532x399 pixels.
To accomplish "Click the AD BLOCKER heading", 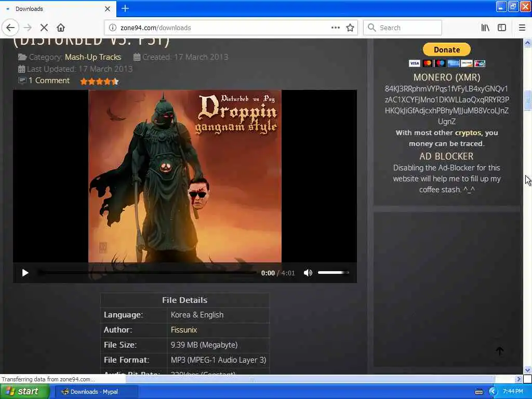I will pyautogui.click(x=446, y=156).
